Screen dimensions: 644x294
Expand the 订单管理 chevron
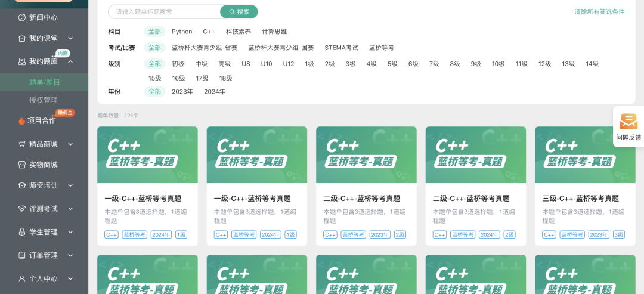[x=70, y=255]
